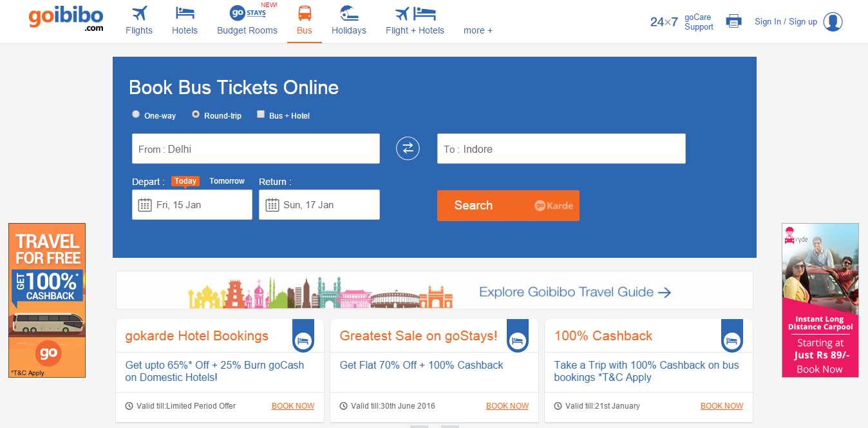Click the orange Search button
Screen dimensions: 868x428
pos(508,206)
